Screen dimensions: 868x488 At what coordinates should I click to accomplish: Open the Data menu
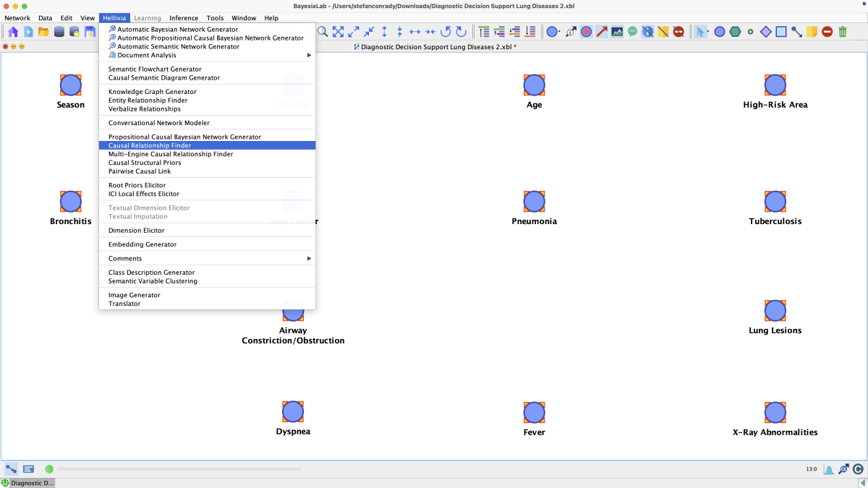45,18
